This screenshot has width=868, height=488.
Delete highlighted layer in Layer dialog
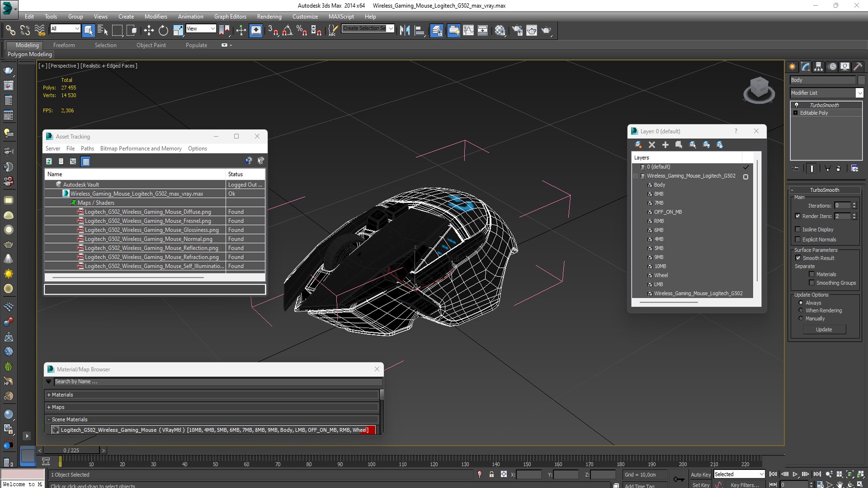[652, 145]
